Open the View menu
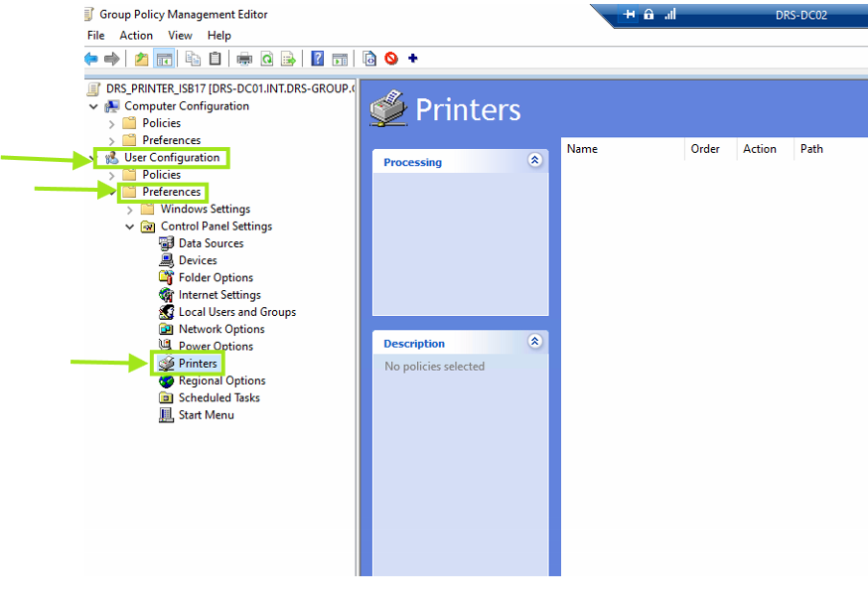Screen dimensions: 868x610 (180, 36)
